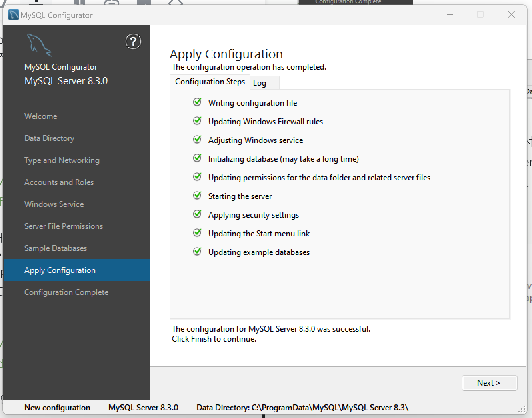Viewport: 532px width, 418px height.
Task: Switch to the Log tab
Action: [x=264, y=83]
